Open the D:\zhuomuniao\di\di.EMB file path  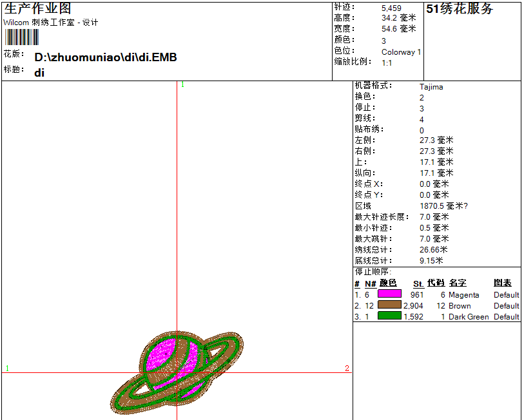[106, 57]
